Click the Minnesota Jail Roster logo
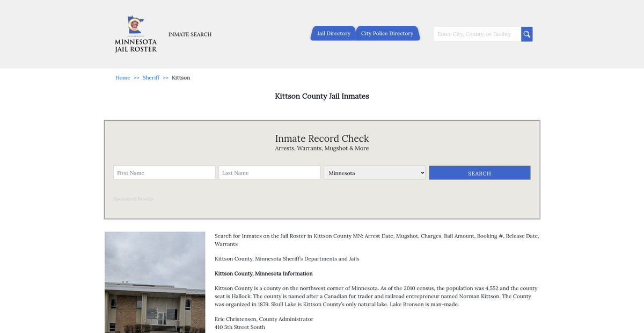 tap(136, 34)
